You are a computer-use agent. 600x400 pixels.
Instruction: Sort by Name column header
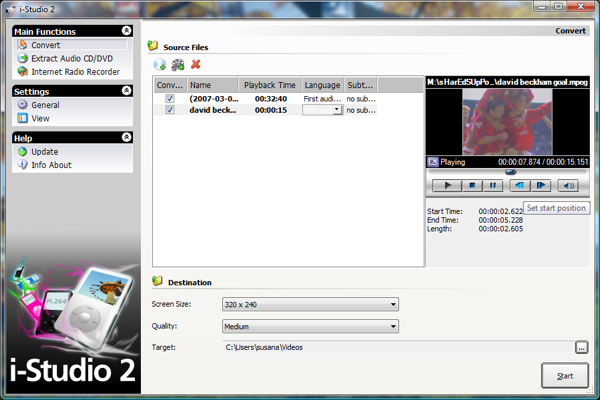pos(213,85)
